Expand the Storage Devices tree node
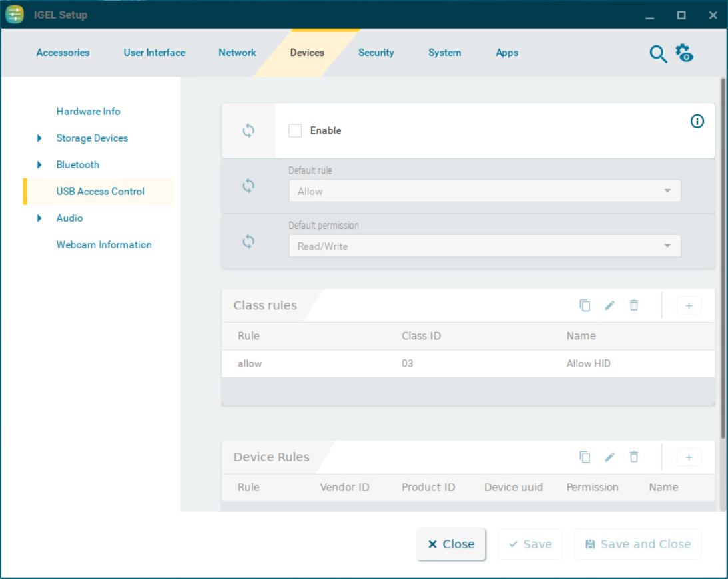The width and height of the screenshot is (728, 579). pyautogui.click(x=39, y=138)
